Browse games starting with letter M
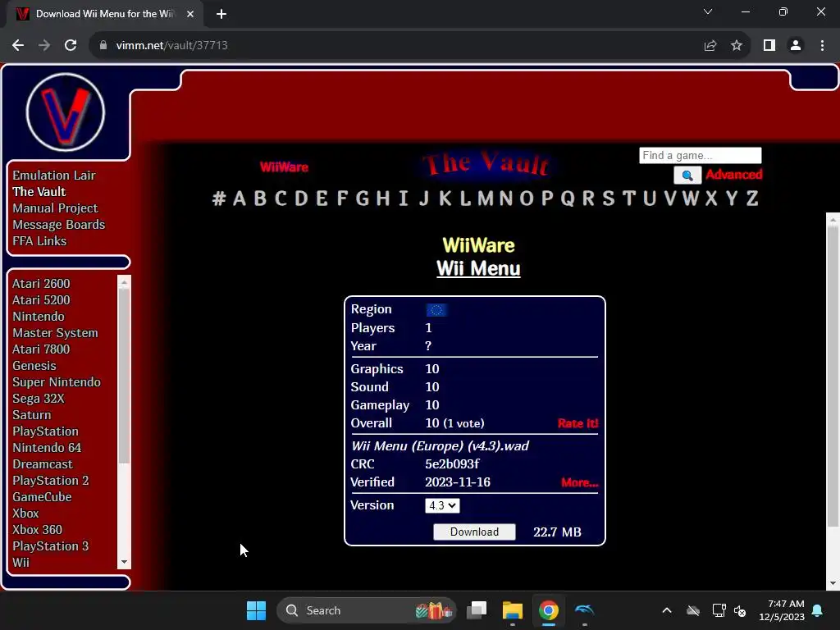Screen dimensions: 840x630 pos(486,199)
